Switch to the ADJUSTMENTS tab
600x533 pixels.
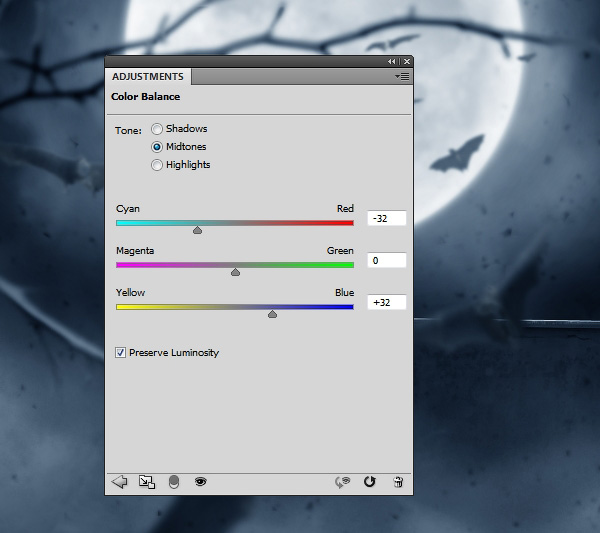tap(148, 77)
